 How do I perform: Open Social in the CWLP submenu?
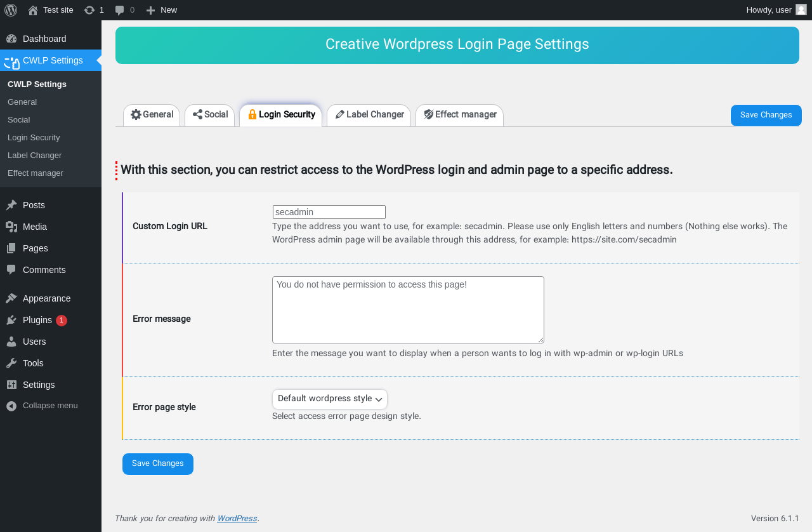click(x=19, y=119)
